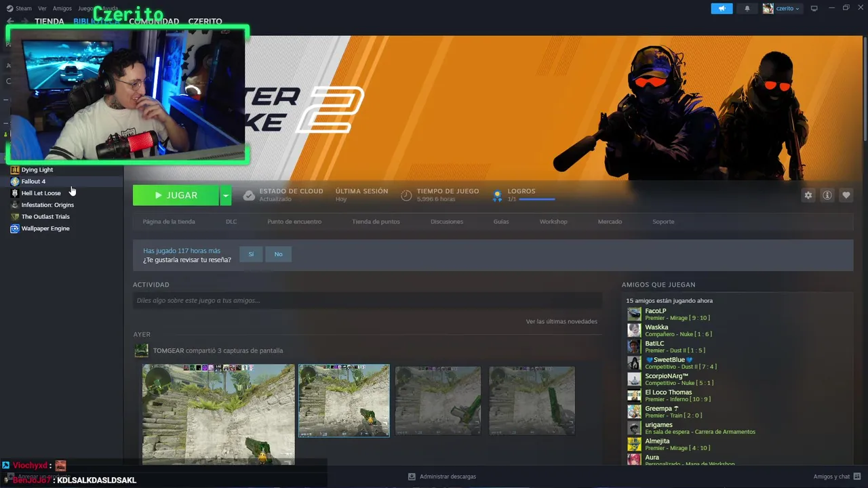Open the large first TOMGEAR screenshot
The width and height of the screenshot is (868, 488).
click(x=218, y=414)
